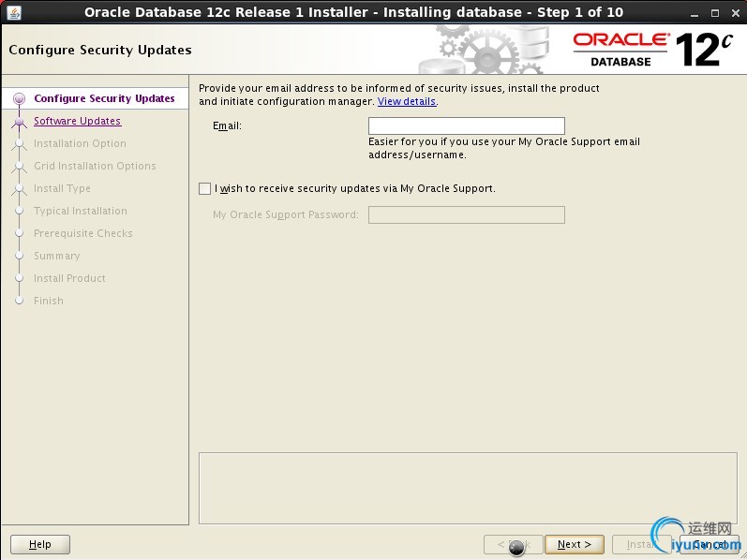Click the My Oracle Support Password field
Image resolution: width=747 pixels, height=560 pixels.
pos(467,214)
